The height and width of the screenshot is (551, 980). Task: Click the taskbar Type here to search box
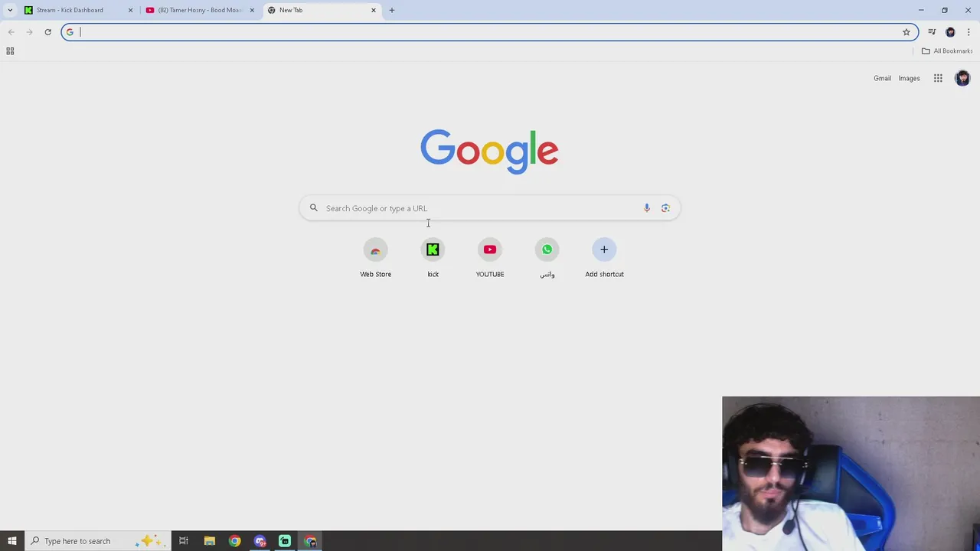97,541
